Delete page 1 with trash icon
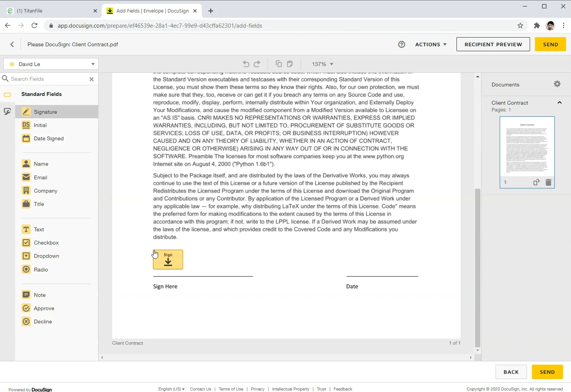This screenshot has width=571, height=392. point(548,182)
